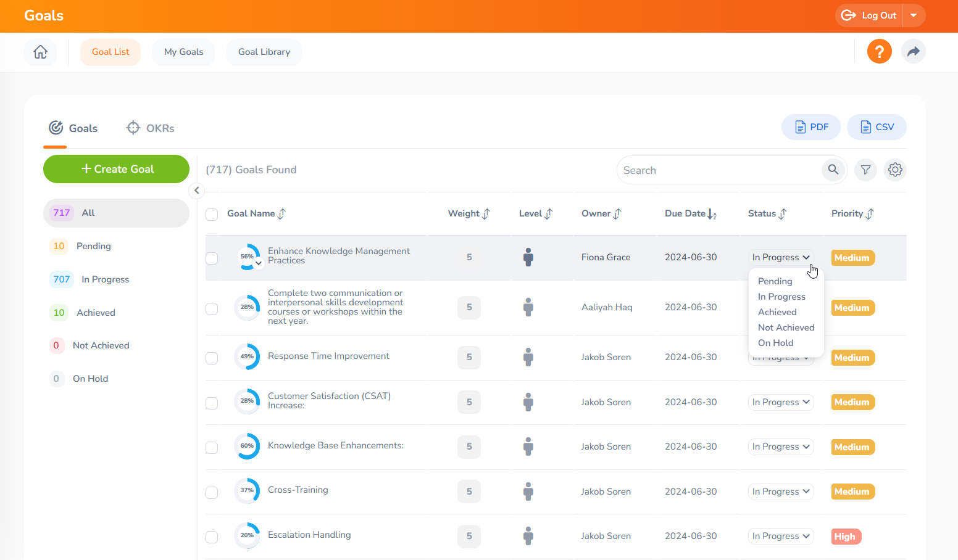
Task: Filter sidebar by On Hold goals
Action: 116,379
